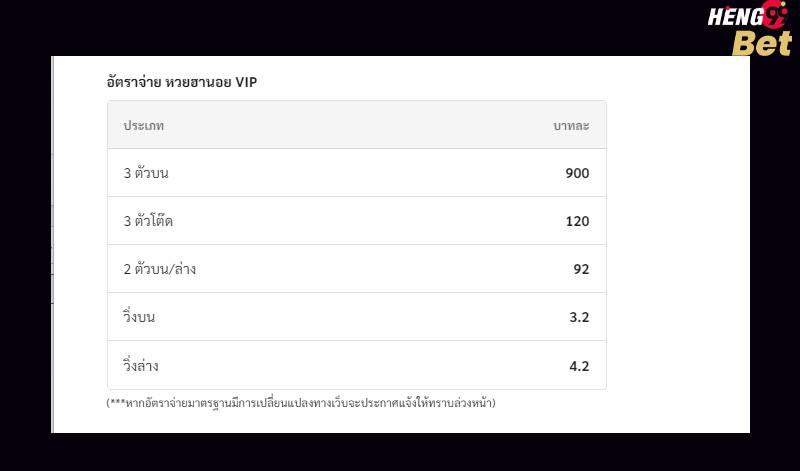800x471 pixels.
Task: Select the วิ่งล่าง row label
Action: pyautogui.click(x=140, y=365)
